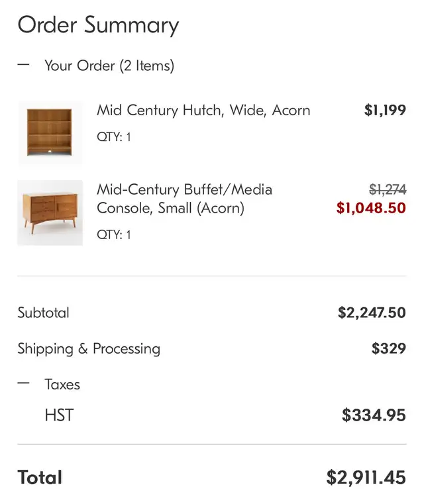This screenshot has height=504, width=424.
Task: Click the Shipping & Processing label
Action: (89, 349)
